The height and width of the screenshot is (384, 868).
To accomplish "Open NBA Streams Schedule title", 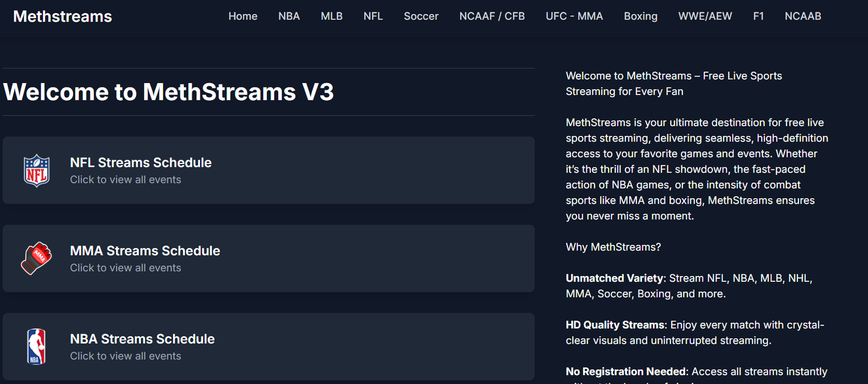I will point(142,339).
